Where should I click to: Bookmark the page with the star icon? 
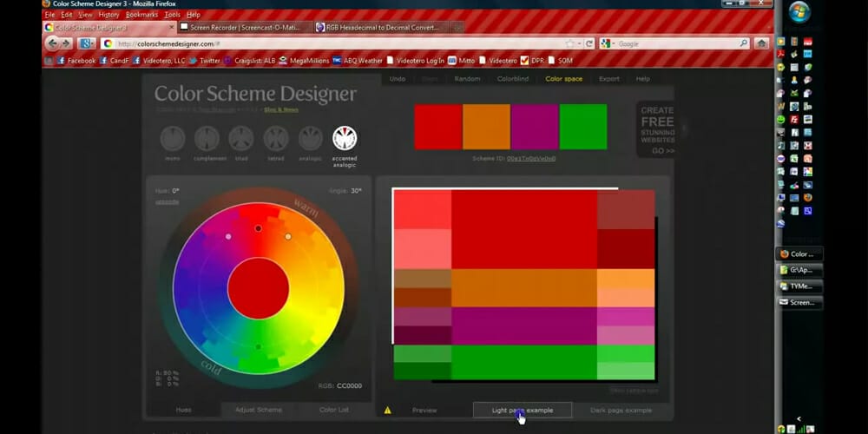pyautogui.click(x=569, y=43)
